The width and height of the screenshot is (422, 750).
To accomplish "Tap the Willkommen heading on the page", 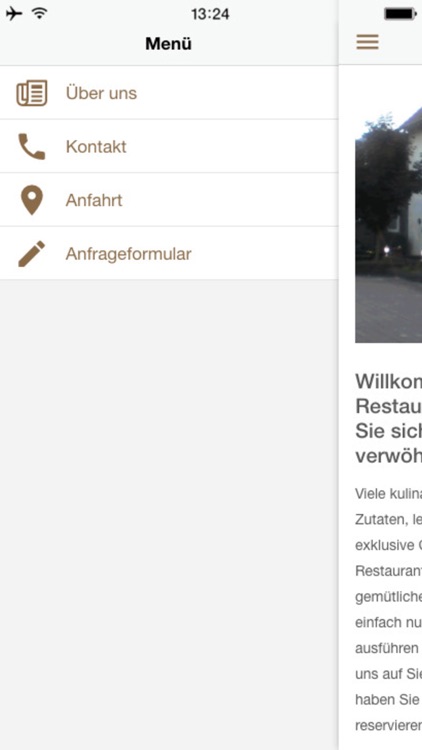I will point(389,419).
